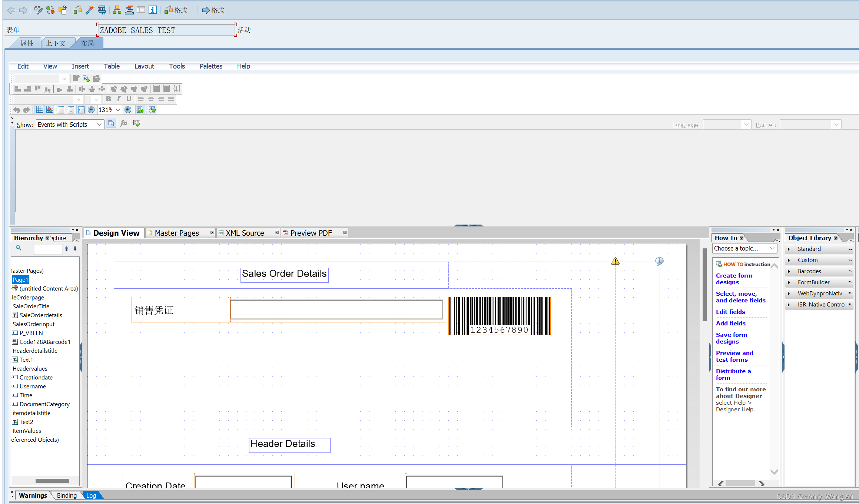This screenshot has height=504, width=859.
Task: Open the Table menu
Action: [x=112, y=66]
